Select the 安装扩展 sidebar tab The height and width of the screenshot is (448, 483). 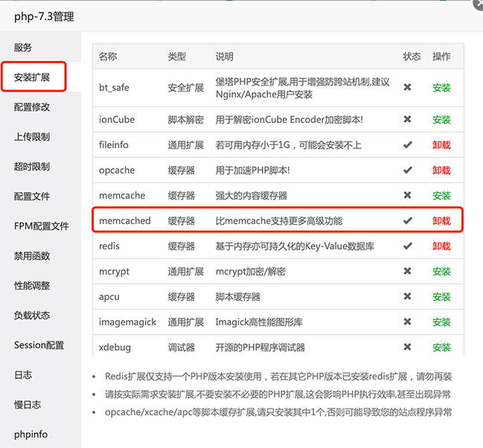(x=32, y=77)
